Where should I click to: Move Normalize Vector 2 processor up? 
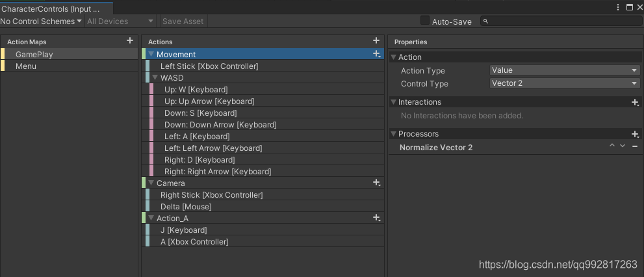click(612, 146)
